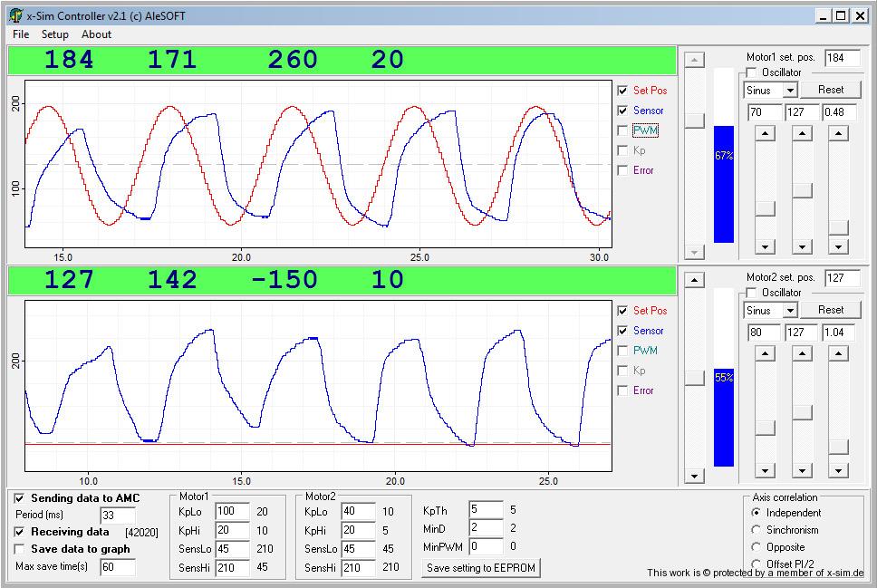The width and height of the screenshot is (877, 588).
Task: Open the About menu
Action: (x=96, y=34)
